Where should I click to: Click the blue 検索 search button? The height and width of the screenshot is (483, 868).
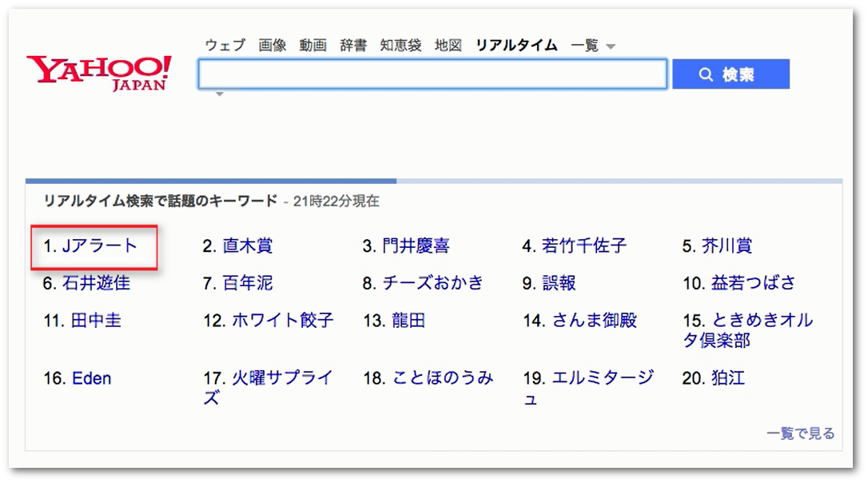(x=731, y=74)
